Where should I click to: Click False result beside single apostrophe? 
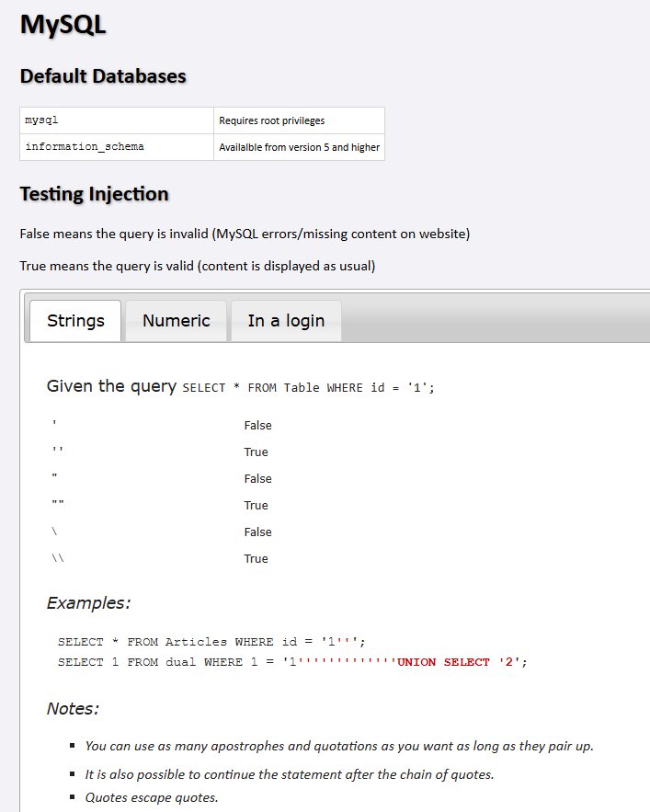(257, 425)
